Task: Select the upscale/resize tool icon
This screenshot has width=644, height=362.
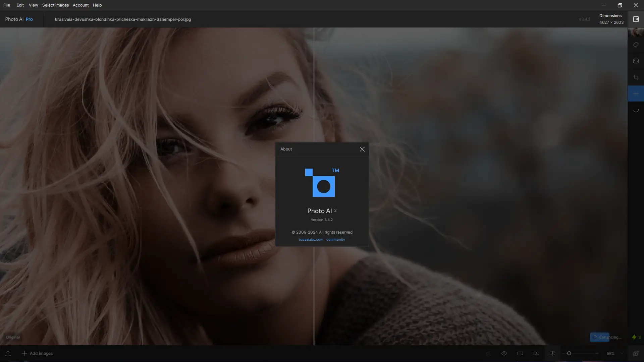Action: [x=636, y=61]
